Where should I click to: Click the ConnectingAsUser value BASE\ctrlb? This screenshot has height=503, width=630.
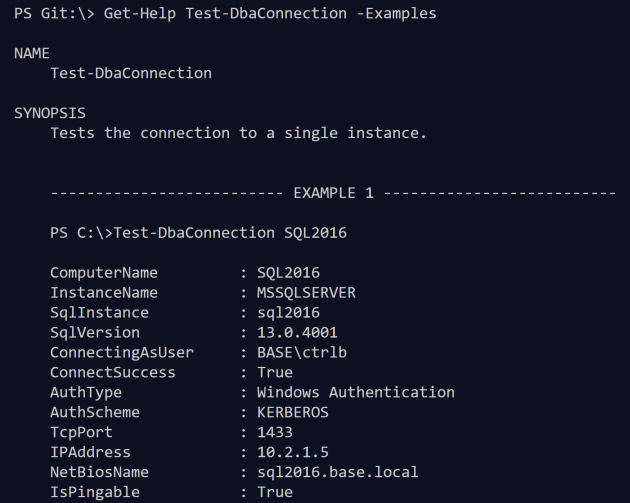(301, 353)
